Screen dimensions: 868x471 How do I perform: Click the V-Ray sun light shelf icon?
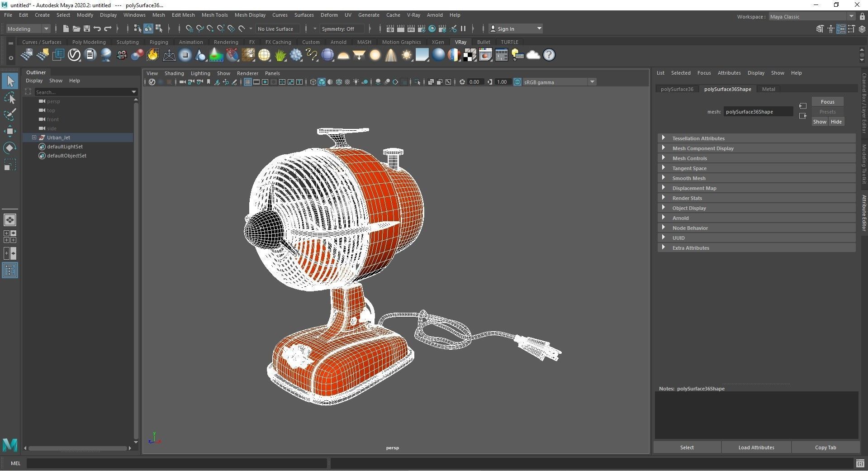[x=407, y=55]
